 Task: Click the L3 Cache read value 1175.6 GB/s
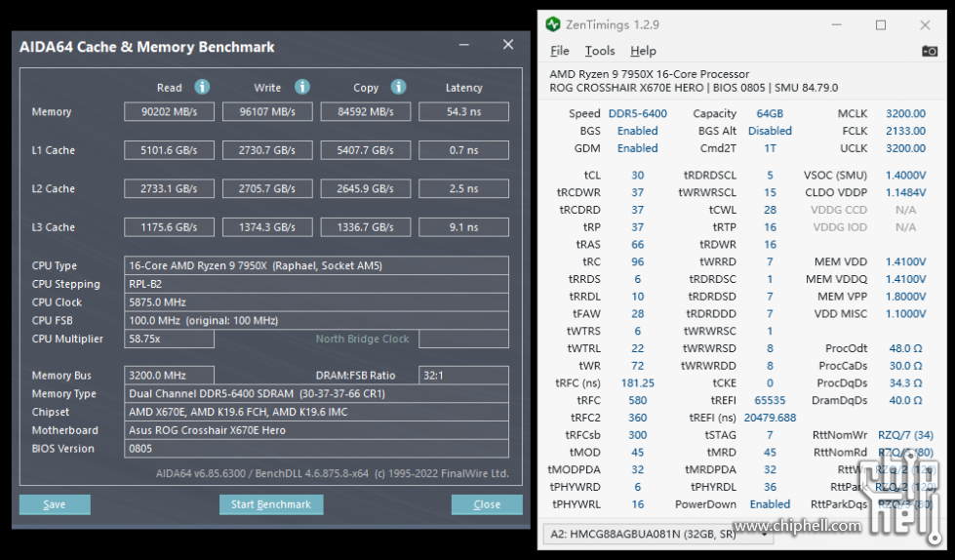click(x=170, y=226)
